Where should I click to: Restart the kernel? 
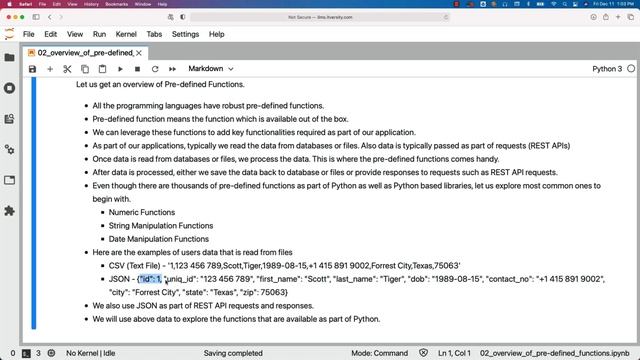click(155, 69)
